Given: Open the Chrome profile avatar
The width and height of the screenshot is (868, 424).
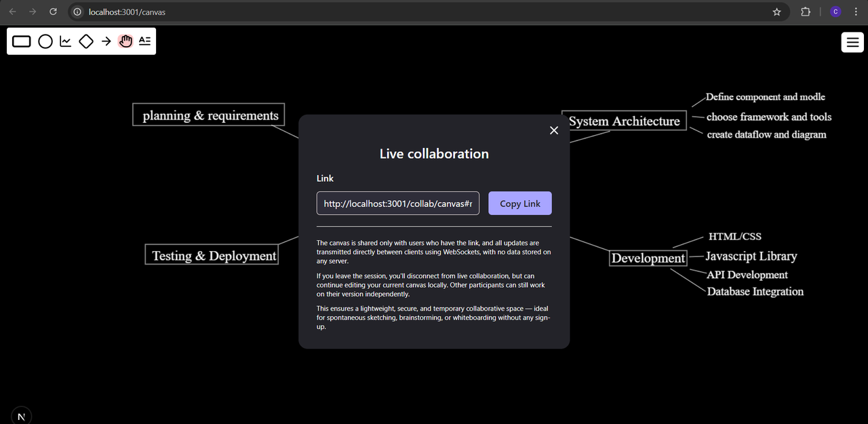Looking at the screenshot, I should [x=835, y=12].
